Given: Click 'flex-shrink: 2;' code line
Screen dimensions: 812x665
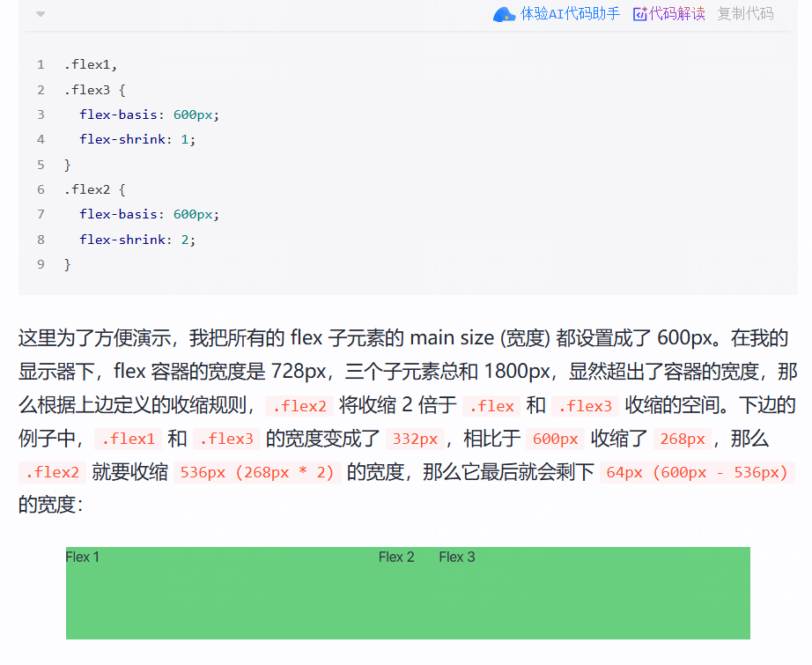Looking at the screenshot, I should 137,240.
